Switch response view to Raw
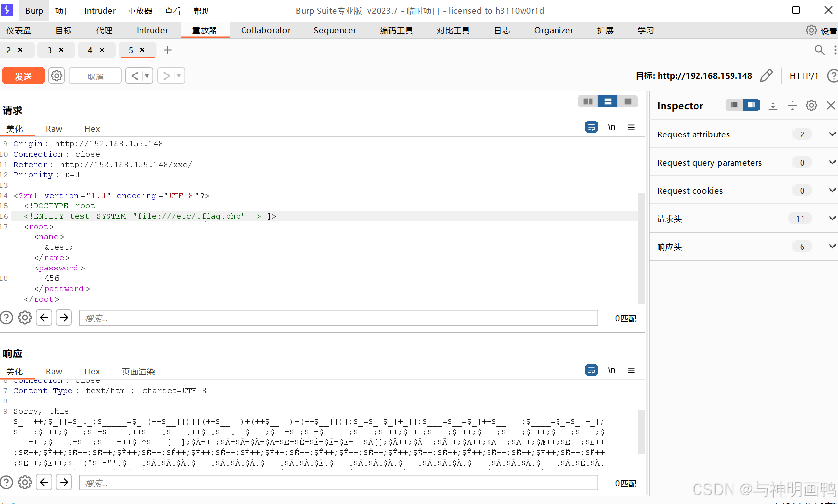838x504 pixels. pos(54,371)
